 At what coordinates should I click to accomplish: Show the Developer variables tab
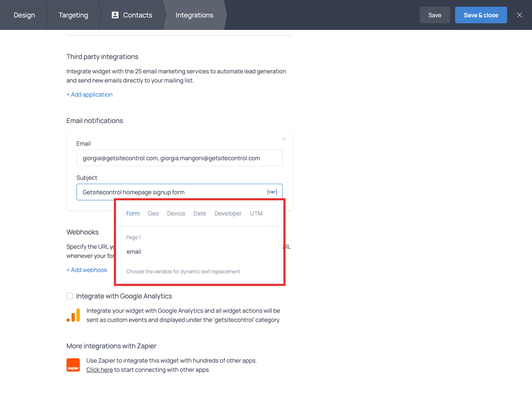228,214
